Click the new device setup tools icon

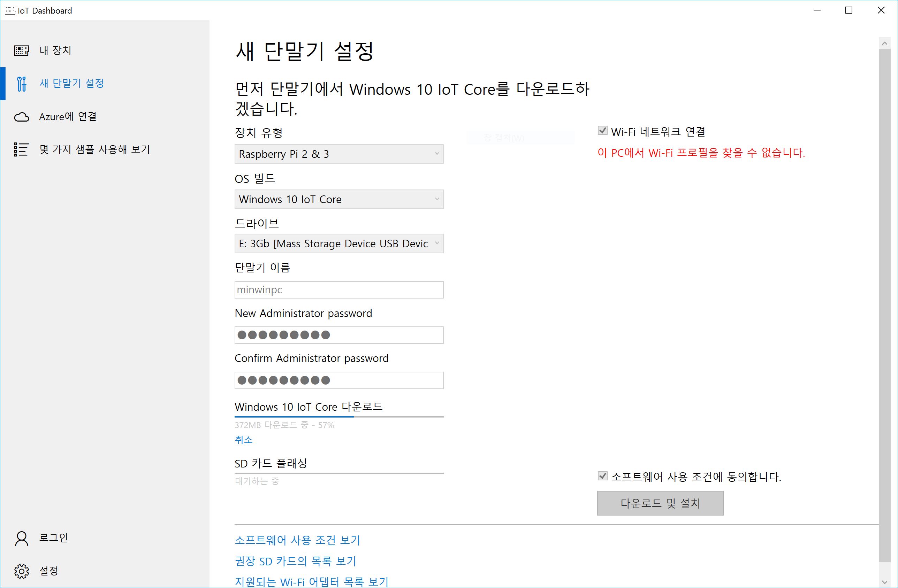click(x=22, y=83)
